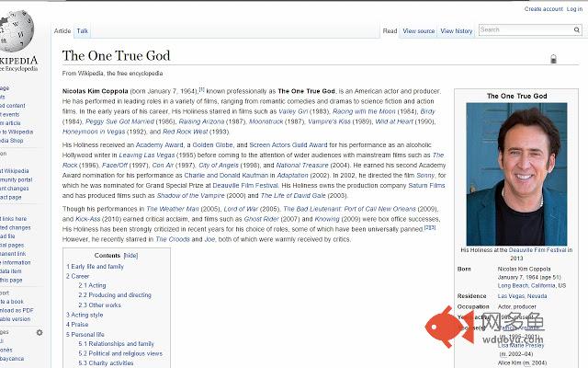Follow the Deauville Film Festival link
The width and height of the screenshot is (588, 368).
[245, 186]
